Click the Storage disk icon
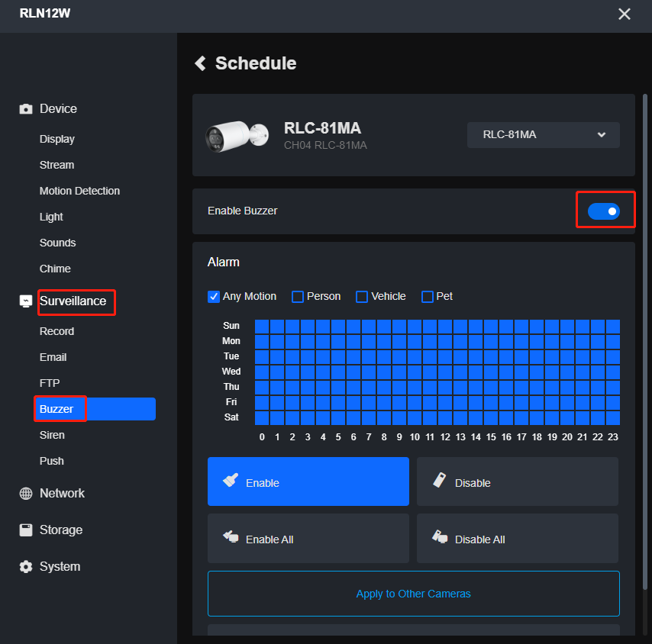Image resolution: width=652 pixels, height=644 pixels. pyautogui.click(x=26, y=530)
